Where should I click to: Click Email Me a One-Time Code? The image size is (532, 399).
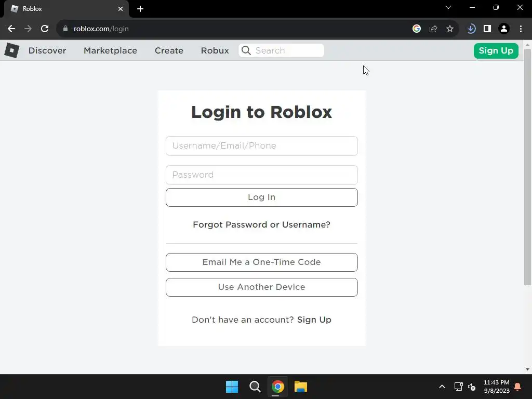262,262
